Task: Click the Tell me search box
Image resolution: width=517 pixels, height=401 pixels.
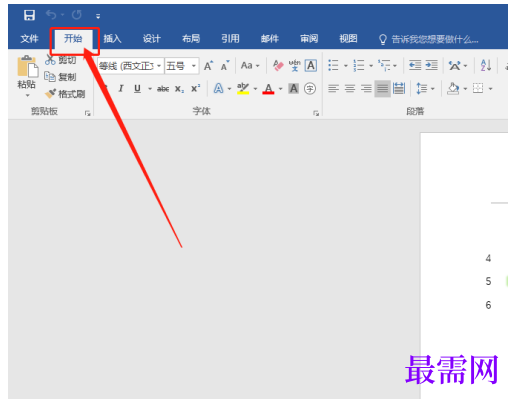Action: click(x=429, y=39)
